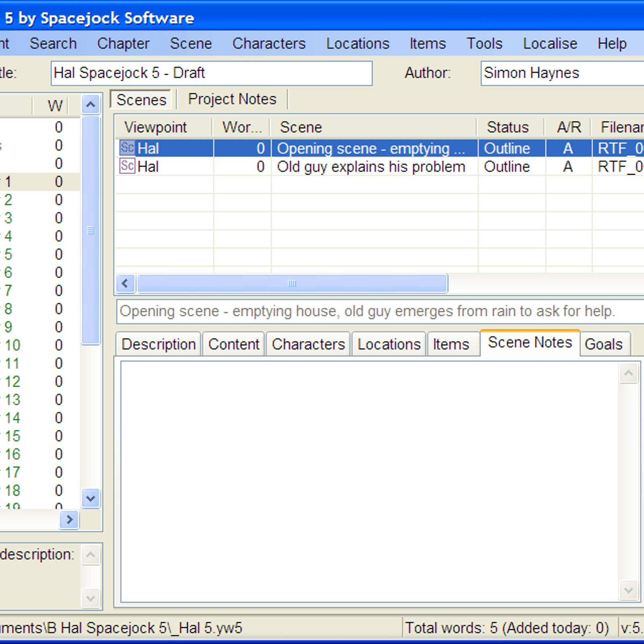
Task: Click up arrow of description box scrollbar
Action: [91, 555]
